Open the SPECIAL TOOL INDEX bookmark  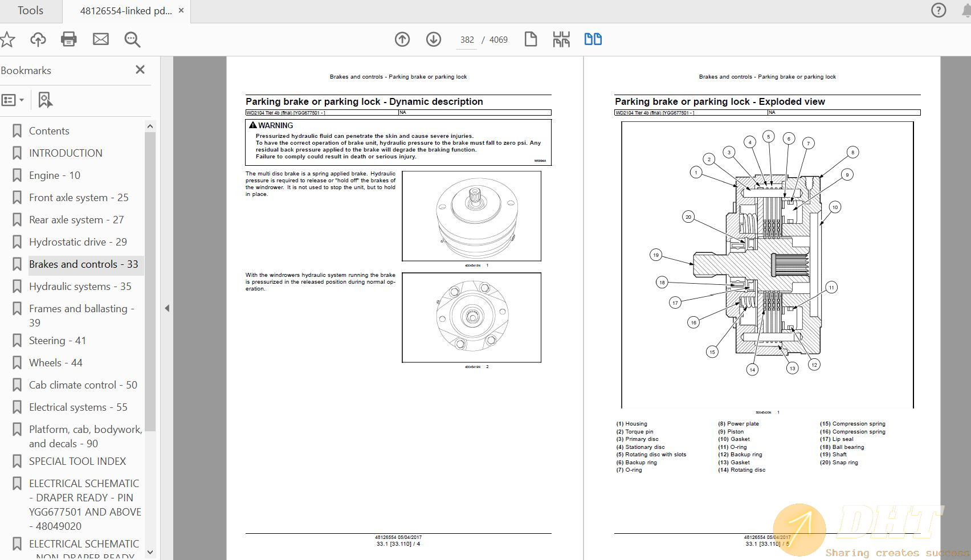(77, 461)
